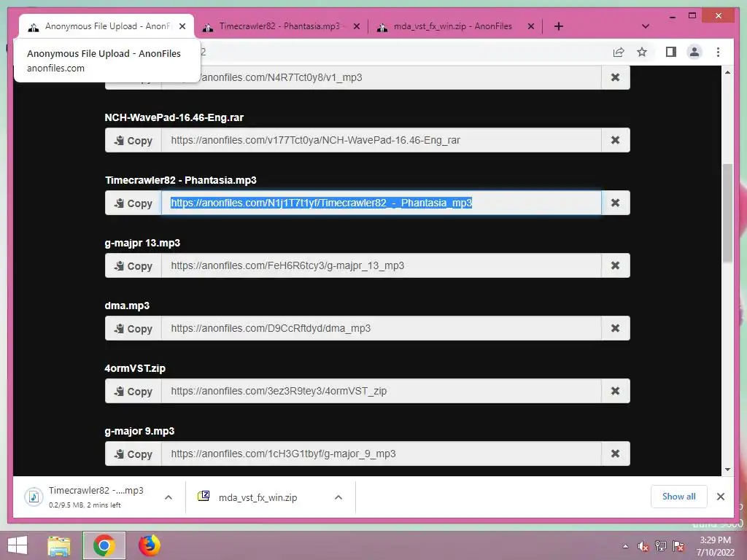
Task: Open the Windows Start menu
Action: pyautogui.click(x=18, y=545)
